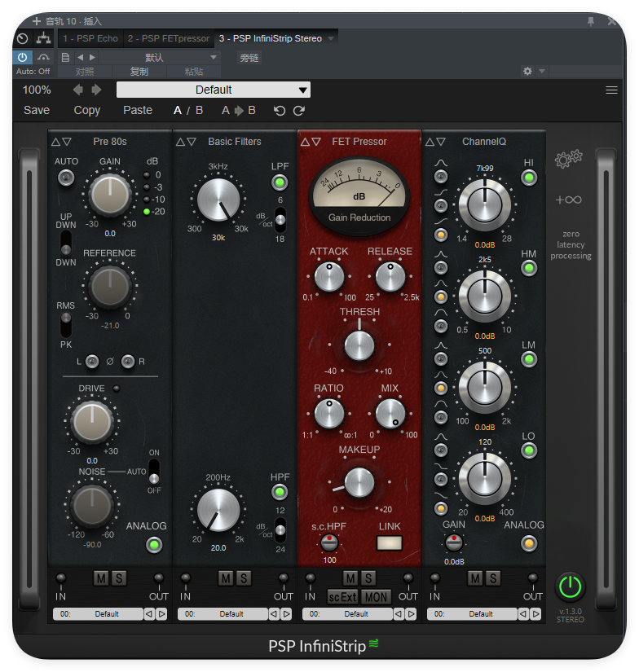Click 复制 copy button
The image size is (639, 672).
click(139, 72)
